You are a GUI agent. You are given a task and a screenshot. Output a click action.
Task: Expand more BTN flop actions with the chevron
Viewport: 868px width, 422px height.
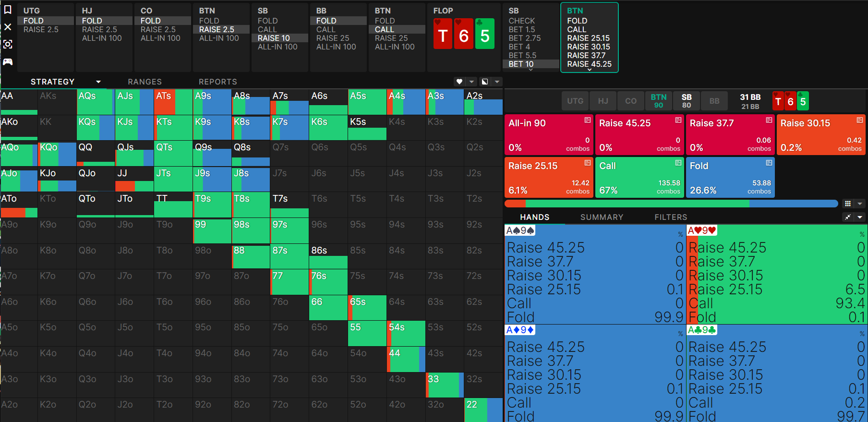590,70
